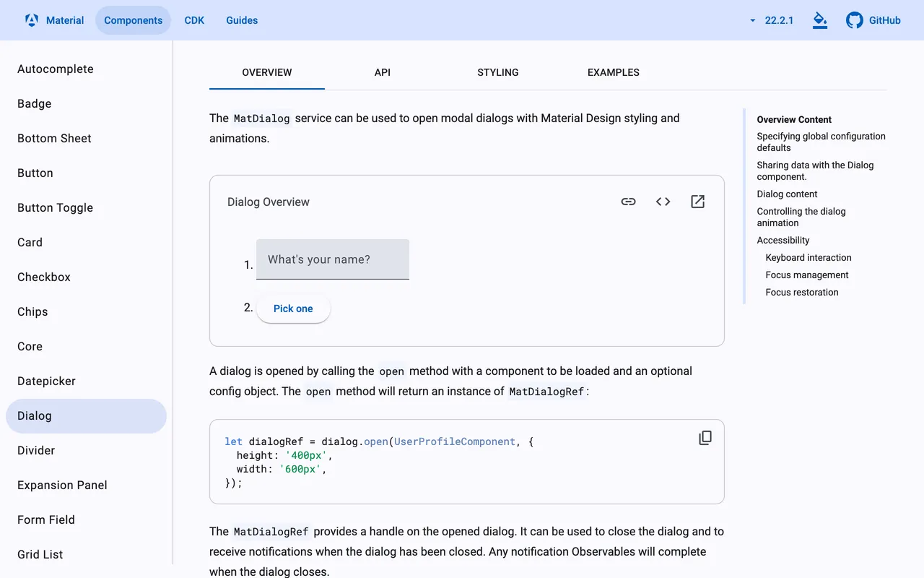The image size is (924, 578).
Task: Open the Components section in navbar
Action: 134,20
